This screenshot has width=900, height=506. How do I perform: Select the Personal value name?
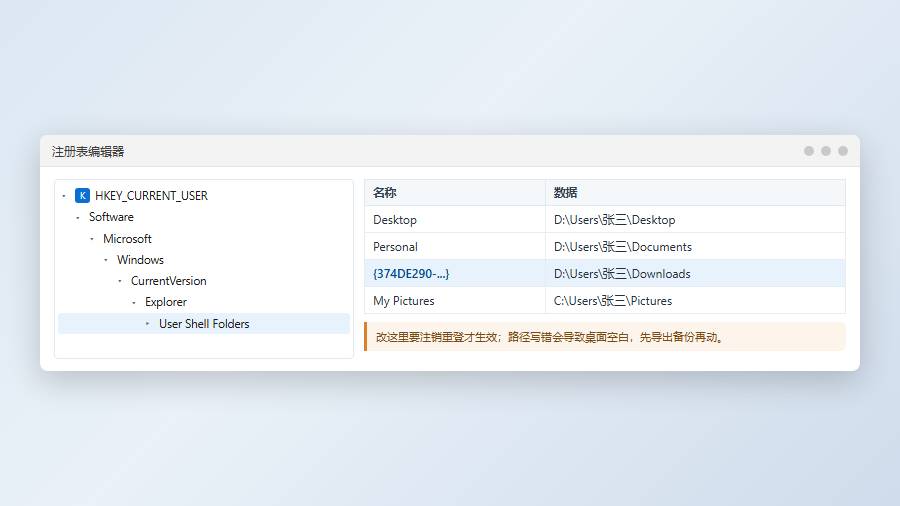pyautogui.click(x=455, y=247)
